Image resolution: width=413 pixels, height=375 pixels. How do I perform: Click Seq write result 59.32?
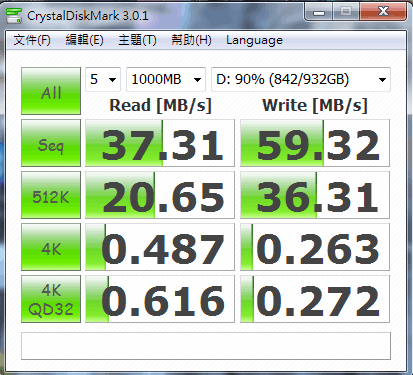pyautogui.click(x=315, y=143)
